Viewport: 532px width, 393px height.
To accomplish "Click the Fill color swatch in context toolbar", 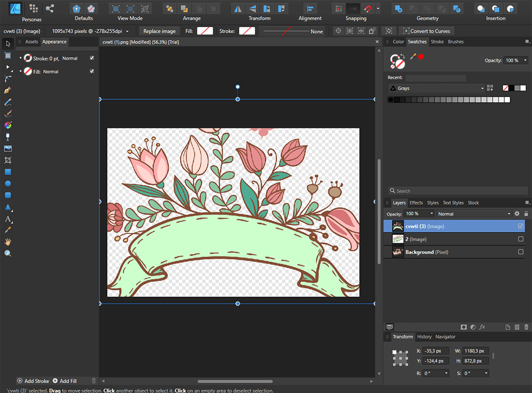I will point(205,31).
